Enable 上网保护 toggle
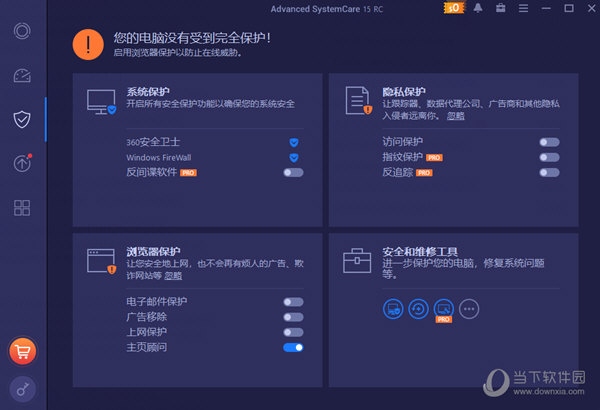600x410 pixels. [293, 332]
